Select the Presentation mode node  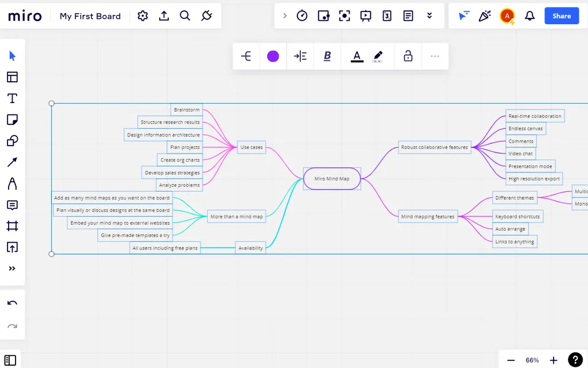[530, 166]
